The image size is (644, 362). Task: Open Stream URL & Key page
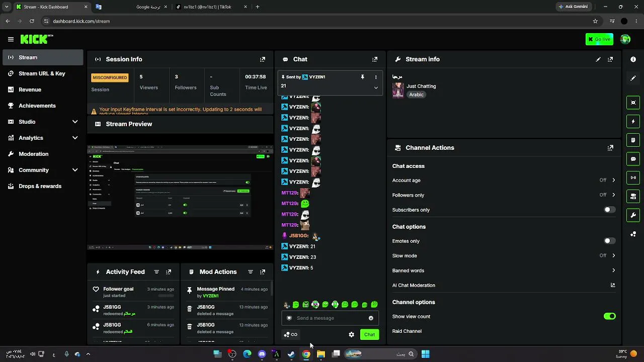pyautogui.click(x=43, y=73)
